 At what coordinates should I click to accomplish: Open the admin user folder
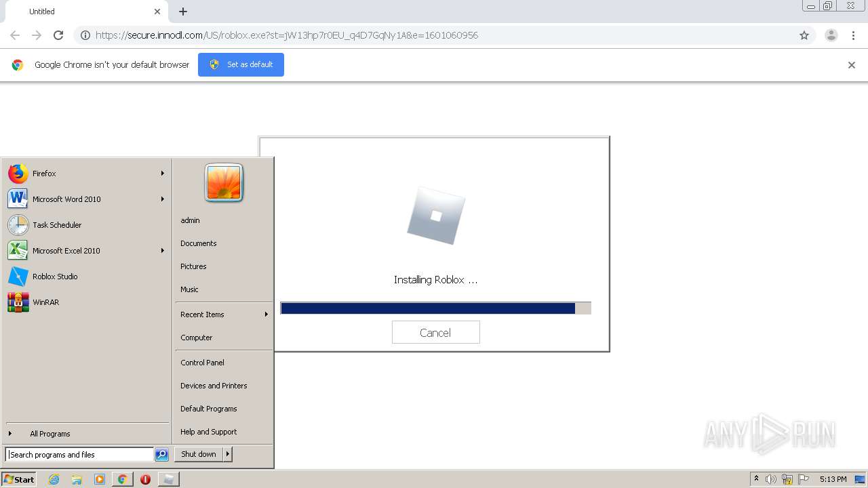tap(190, 220)
